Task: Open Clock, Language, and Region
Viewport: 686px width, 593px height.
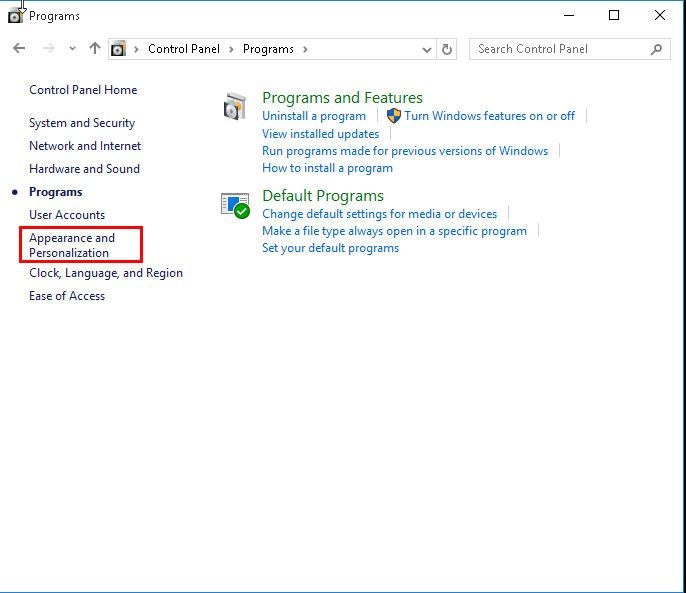Action: 106,273
